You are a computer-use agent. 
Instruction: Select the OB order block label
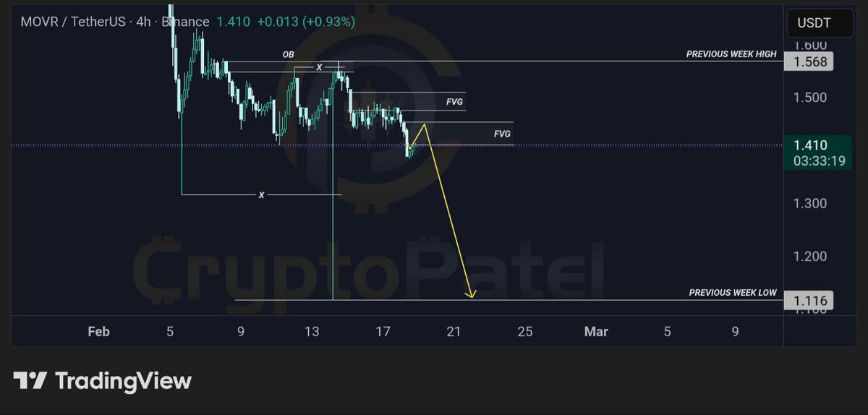click(288, 55)
